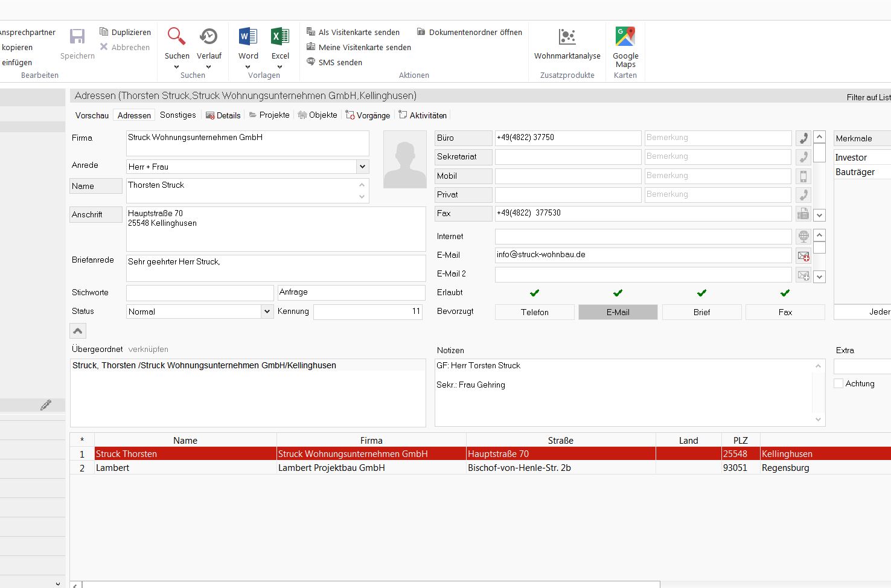This screenshot has width=891, height=588.
Task: Expand the Anrede dropdown
Action: pyautogui.click(x=362, y=167)
